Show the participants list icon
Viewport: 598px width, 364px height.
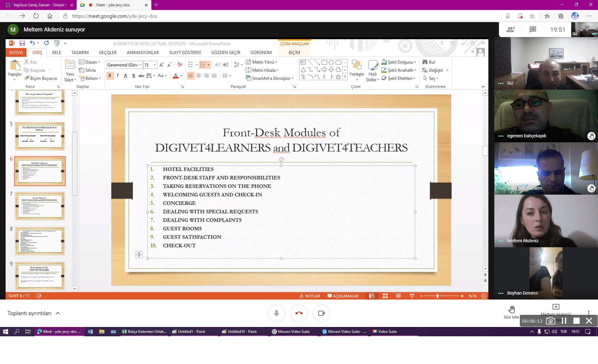click(510, 30)
